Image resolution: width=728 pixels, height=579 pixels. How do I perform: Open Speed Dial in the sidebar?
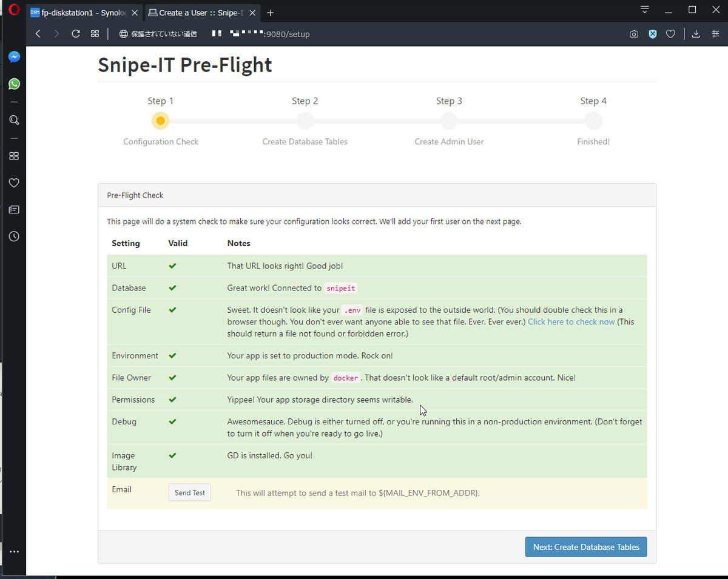14,156
